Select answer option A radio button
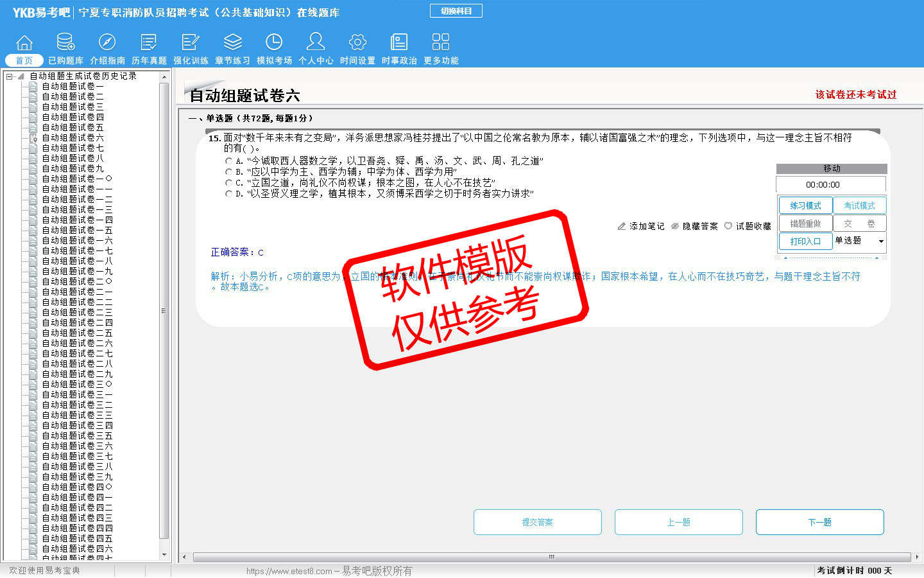 point(228,161)
